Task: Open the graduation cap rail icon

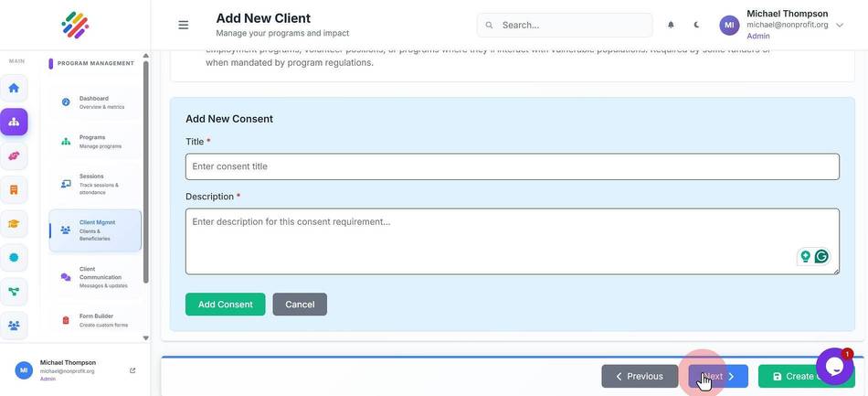Action: pyautogui.click(x=14, y=224)
